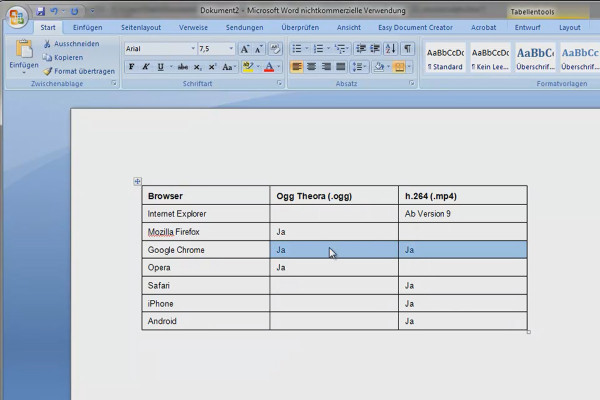Open the font size 7,5 dropdown
The height and width of the screenshot is (400, 600).
point(231,49)
